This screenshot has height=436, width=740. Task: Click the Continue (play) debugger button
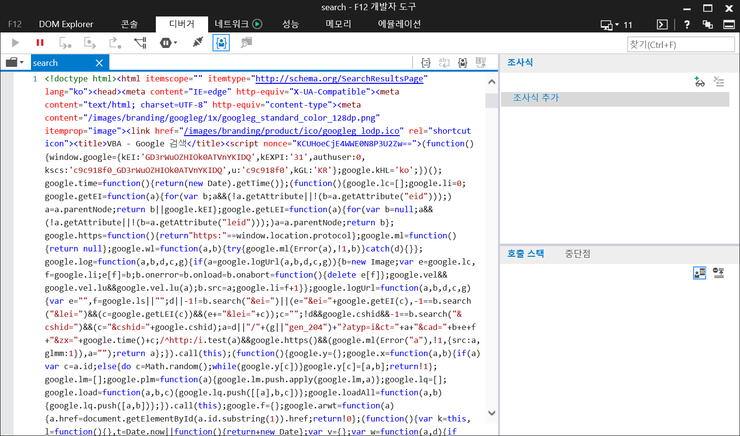click(x=15, y=43)
